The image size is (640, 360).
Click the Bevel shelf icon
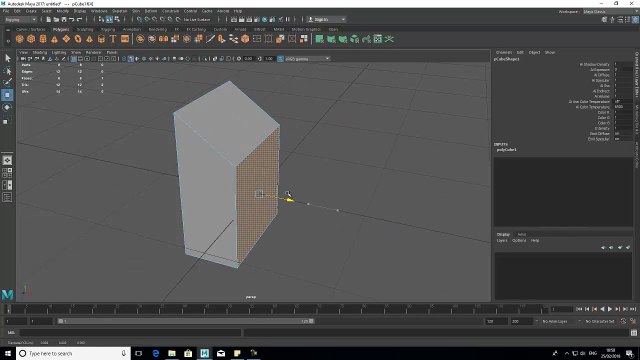245,39
